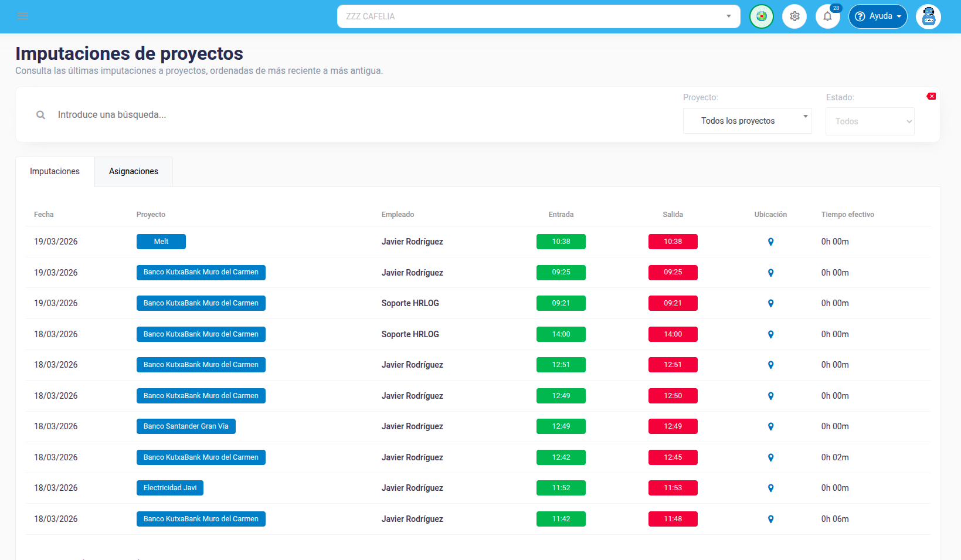Expand the Ayuda help menu
Image resolution: width=961 pixels, height=560 pixels.
pos(878,16)
